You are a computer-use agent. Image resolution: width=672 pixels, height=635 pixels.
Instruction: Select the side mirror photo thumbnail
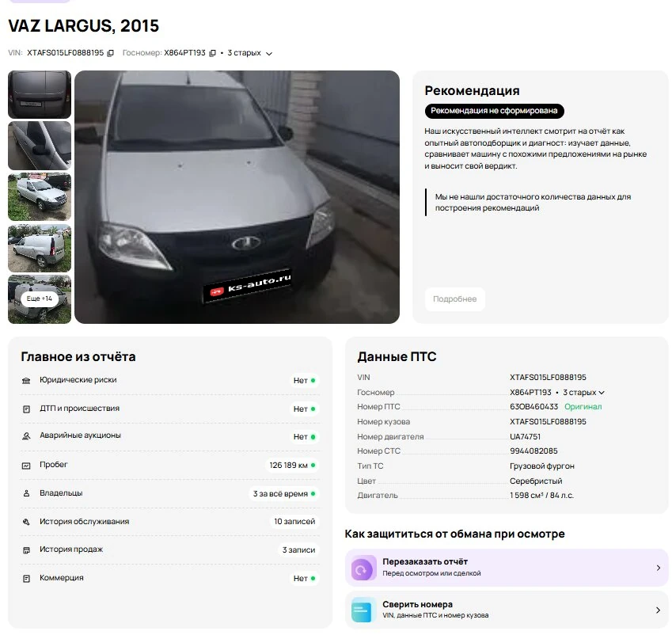40,146
